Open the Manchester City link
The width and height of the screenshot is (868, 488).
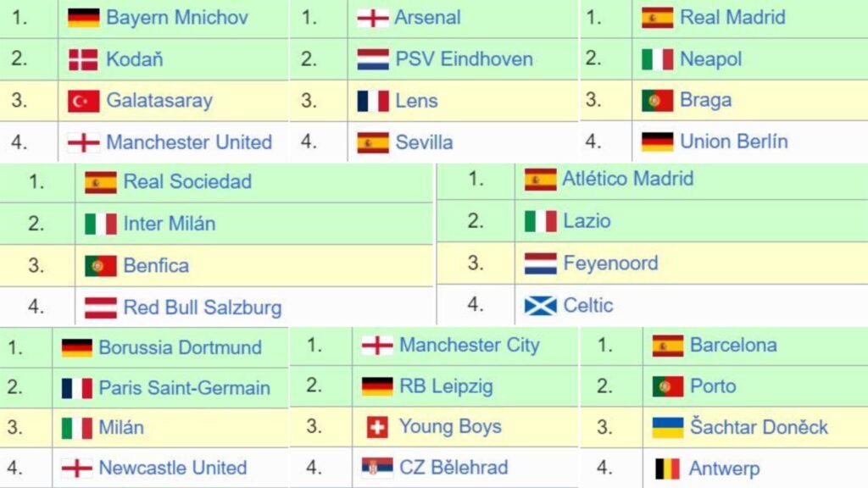(470, 346)
